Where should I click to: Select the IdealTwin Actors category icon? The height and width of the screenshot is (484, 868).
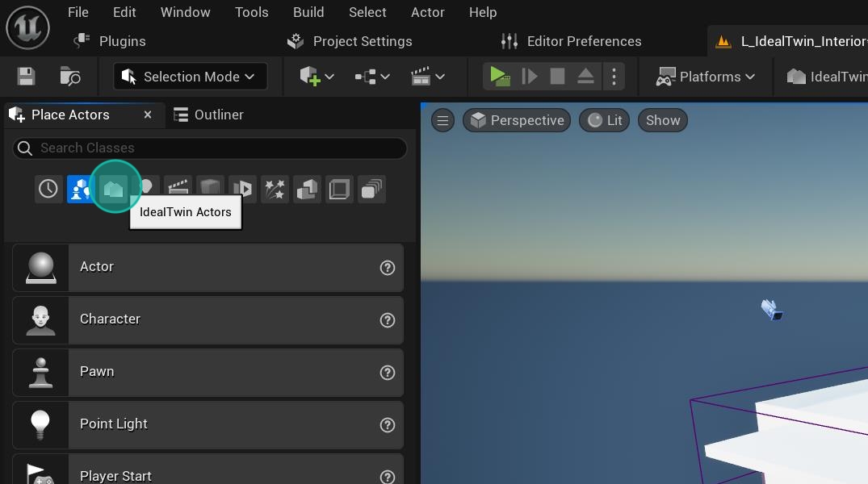point(114,190)
